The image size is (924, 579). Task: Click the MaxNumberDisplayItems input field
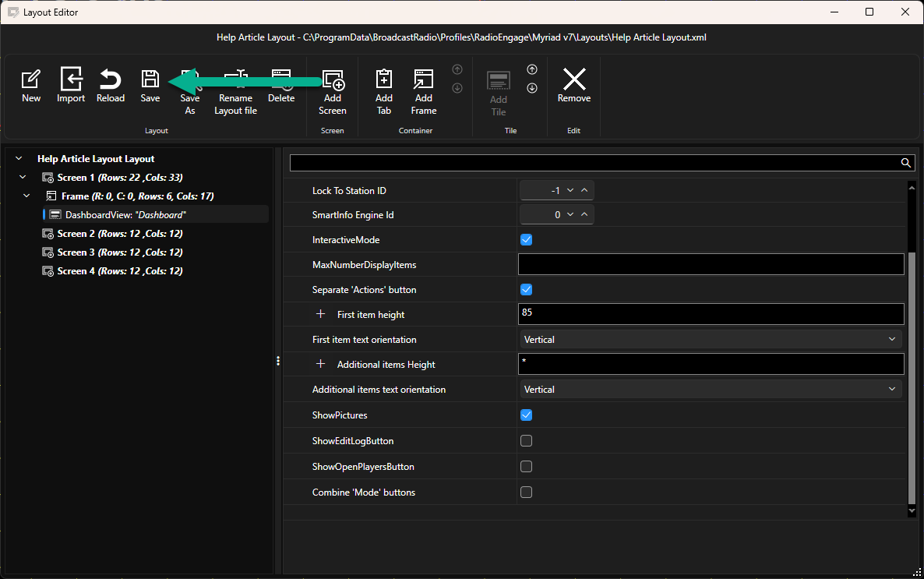click(x=711, y=264)
